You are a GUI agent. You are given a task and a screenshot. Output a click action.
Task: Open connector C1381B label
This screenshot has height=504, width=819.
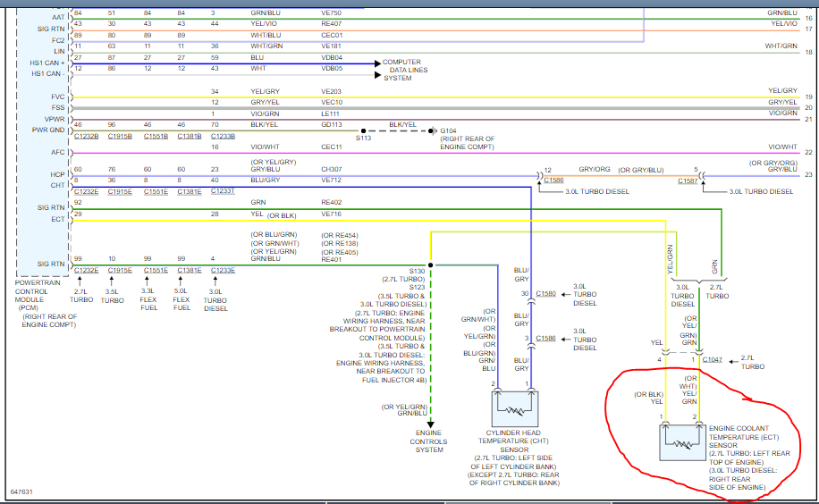point(189,137)
